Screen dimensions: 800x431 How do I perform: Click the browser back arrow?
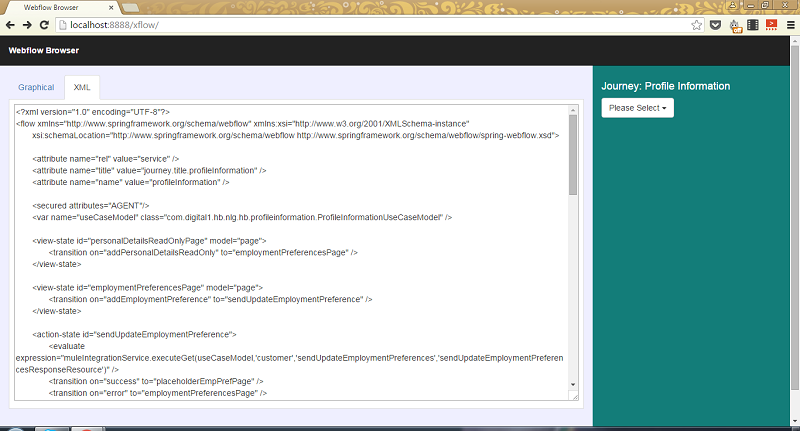click(x=11, y=24)
